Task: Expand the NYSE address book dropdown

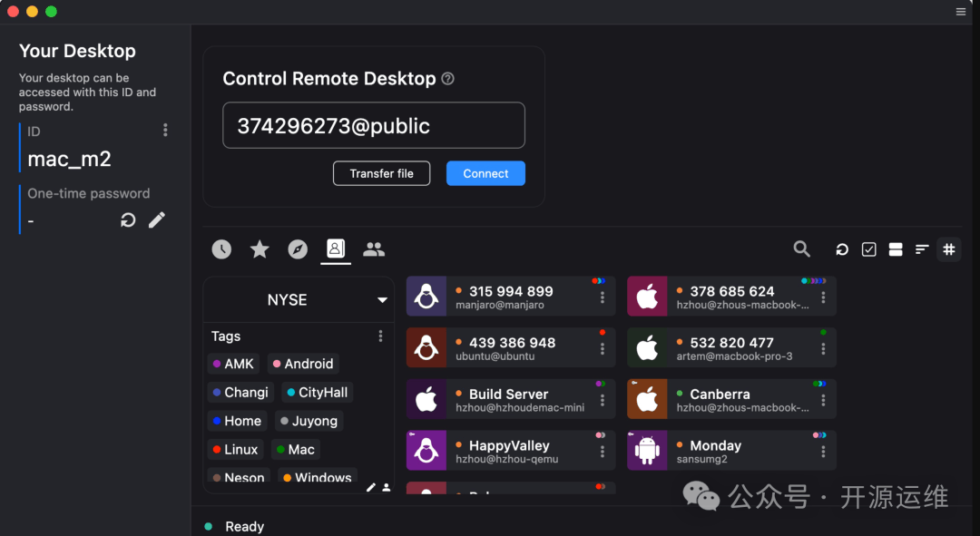Action: pos(382,300)
